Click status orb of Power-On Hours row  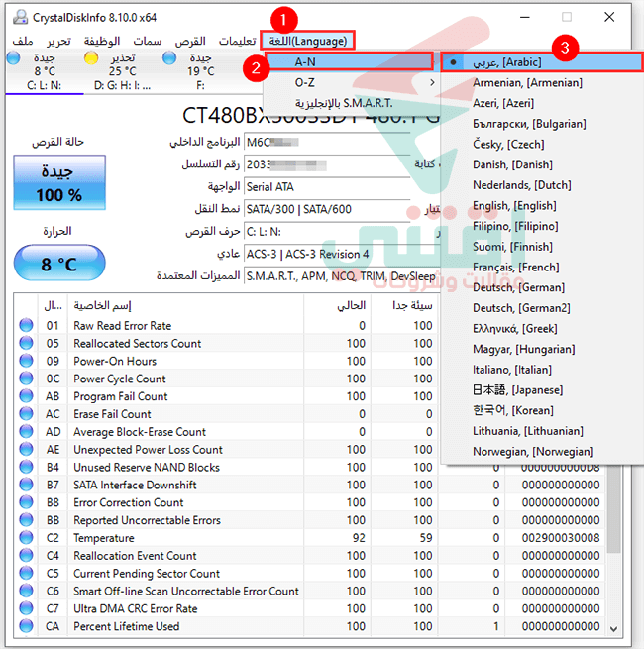pyautogui.click(x=26, y=361)
